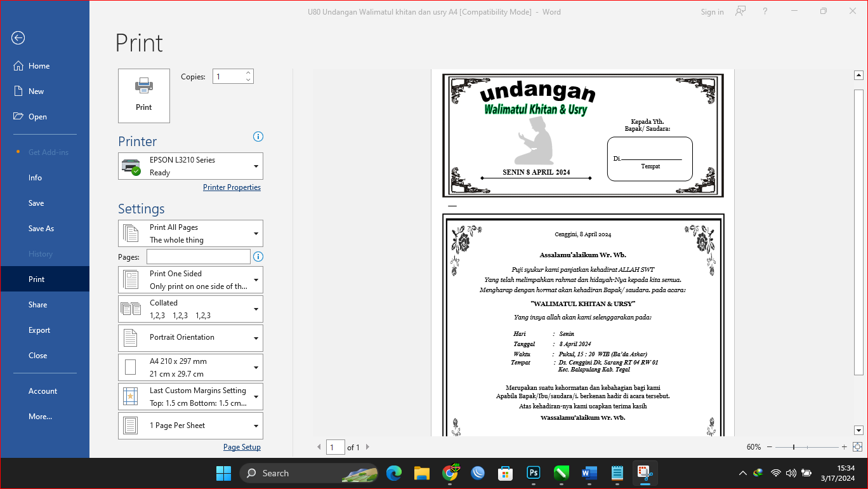The image size is (868, 489).
Task: Open the Page Setup link
Action: click(x=242, y=447)
